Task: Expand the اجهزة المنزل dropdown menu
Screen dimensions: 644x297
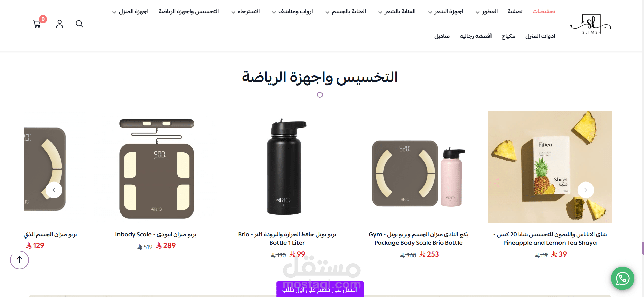Action: pos(130,12)
